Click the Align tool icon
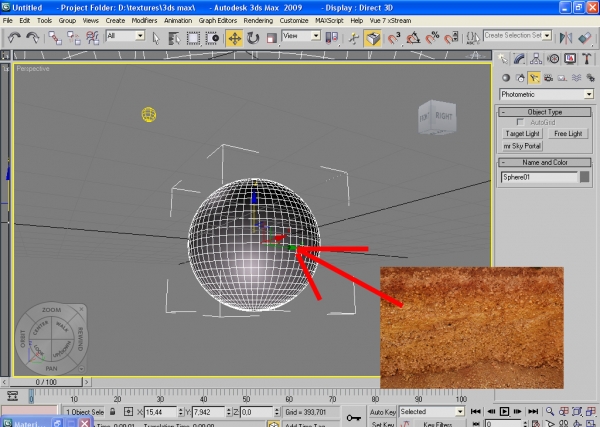The height and width of the screenshot is (427, 600). click(585, 38)
